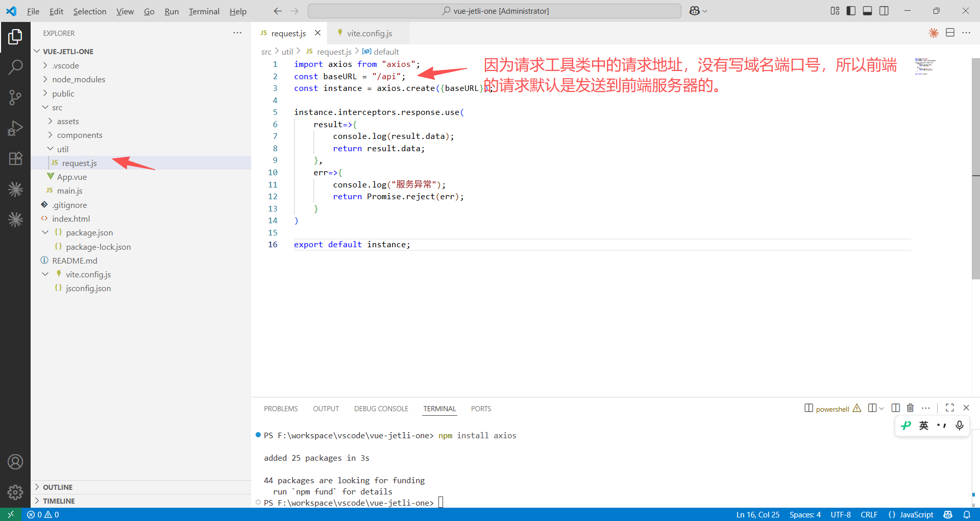Split the editor right
Viewport: 980px width, 521px height.
[950, 33]
